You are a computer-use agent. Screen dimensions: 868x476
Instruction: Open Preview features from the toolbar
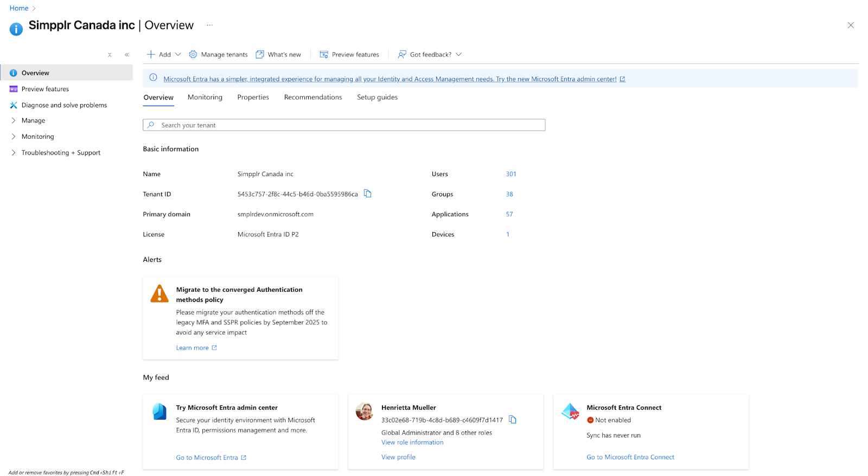[x=349, y=54]
